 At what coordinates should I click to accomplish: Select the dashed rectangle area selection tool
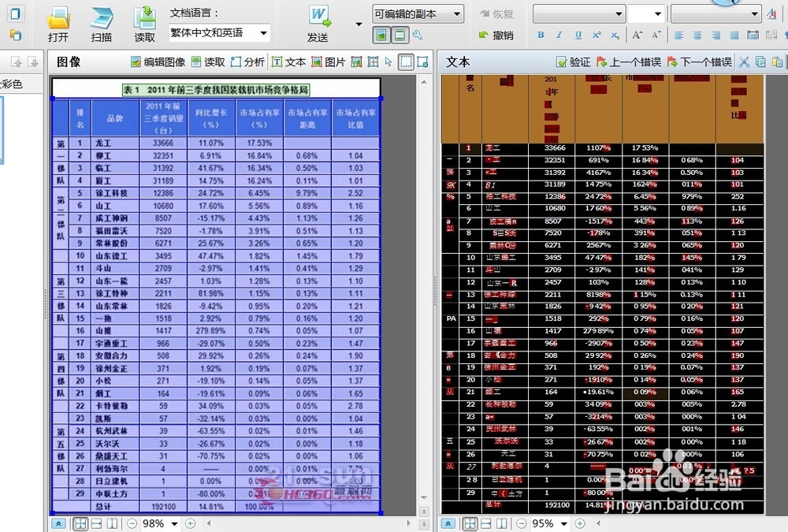pyautogui.click(x=406, y=61)
